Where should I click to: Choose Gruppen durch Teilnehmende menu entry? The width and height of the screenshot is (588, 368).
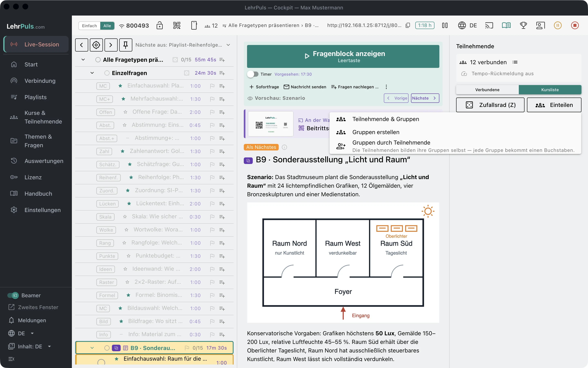click(x=455, y=146)
